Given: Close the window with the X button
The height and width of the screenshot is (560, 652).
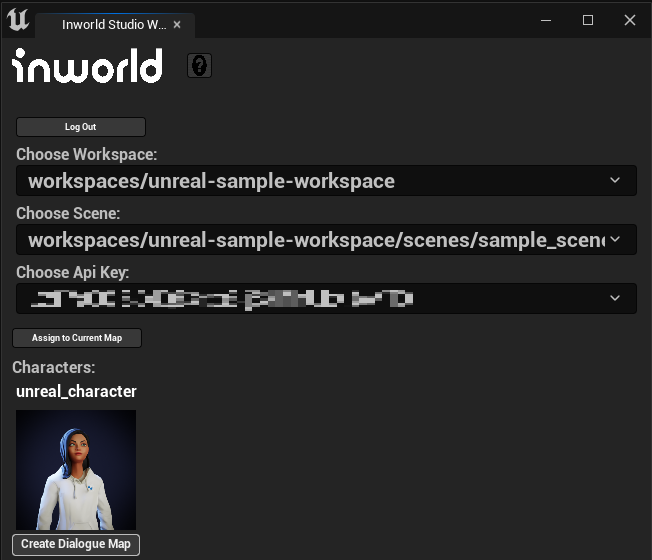Looking at the screenshot, I should coord(630,20).
